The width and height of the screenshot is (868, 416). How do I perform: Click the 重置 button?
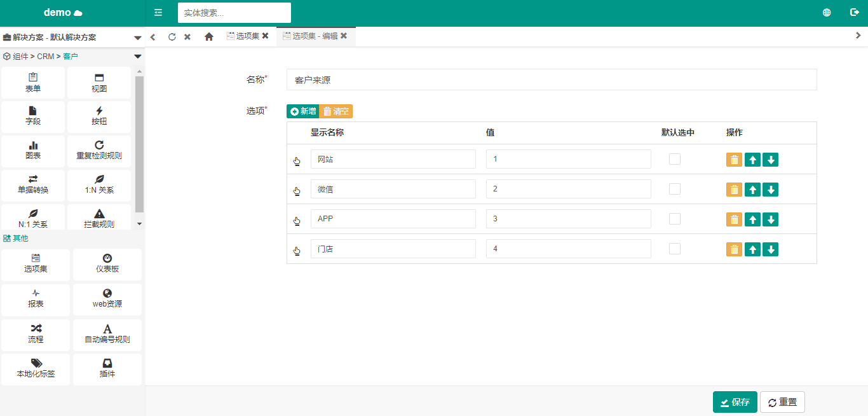point(782,402)
